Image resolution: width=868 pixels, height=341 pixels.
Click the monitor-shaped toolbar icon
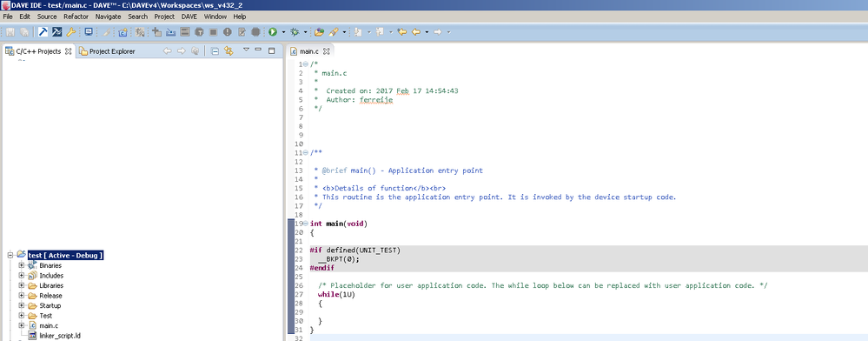(88, 31)
